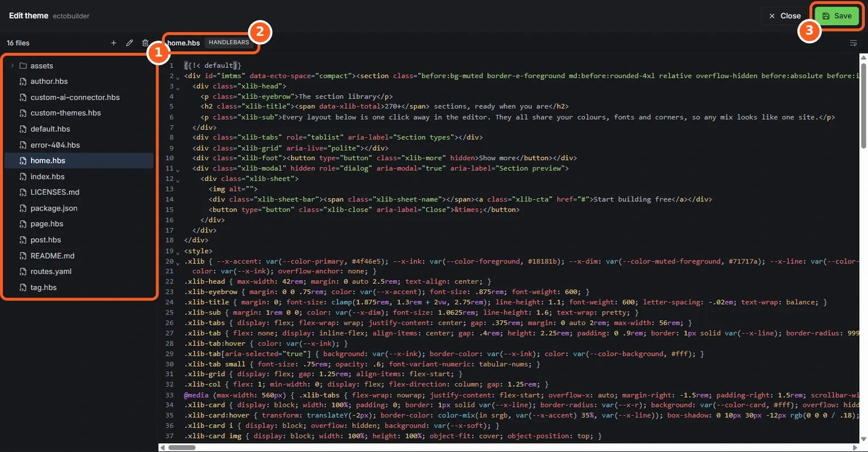868x452 pixels.
Task: Open custom-ai-connector.hbs in the file list
Action: [79, 97]
